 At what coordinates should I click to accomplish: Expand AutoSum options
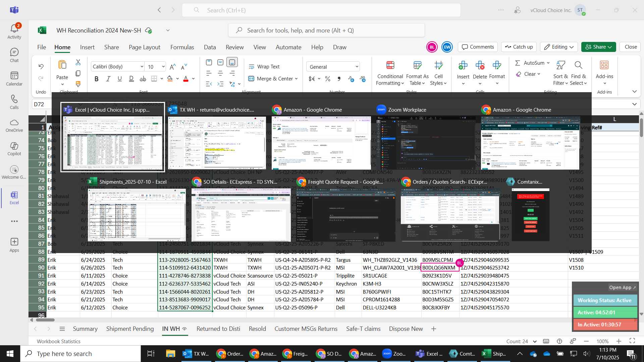(548, 63)
